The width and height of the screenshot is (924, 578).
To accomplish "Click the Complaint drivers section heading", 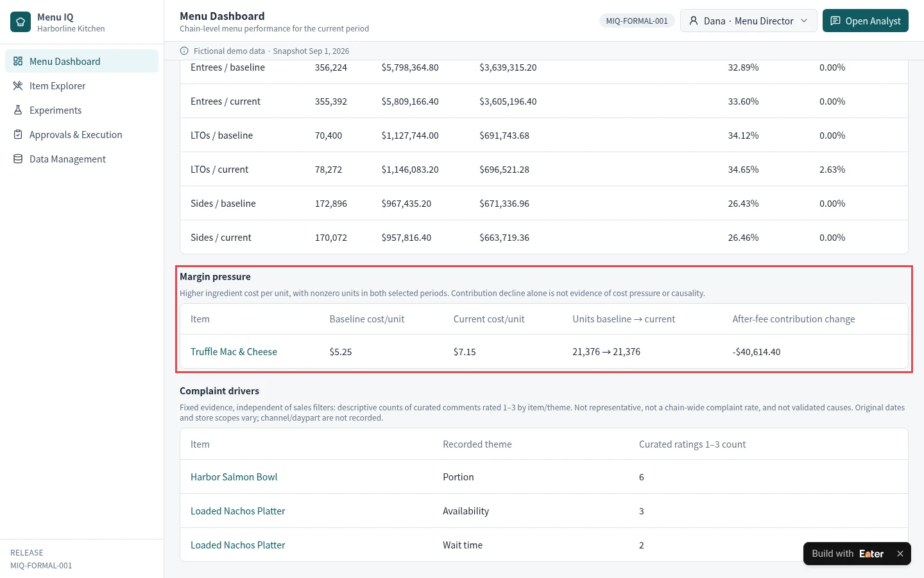I will pos(219,391).
